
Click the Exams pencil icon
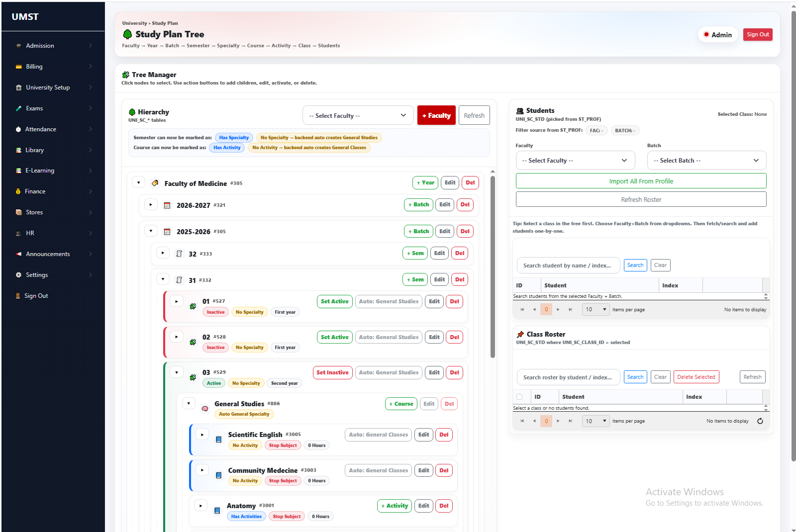(18, 108)
